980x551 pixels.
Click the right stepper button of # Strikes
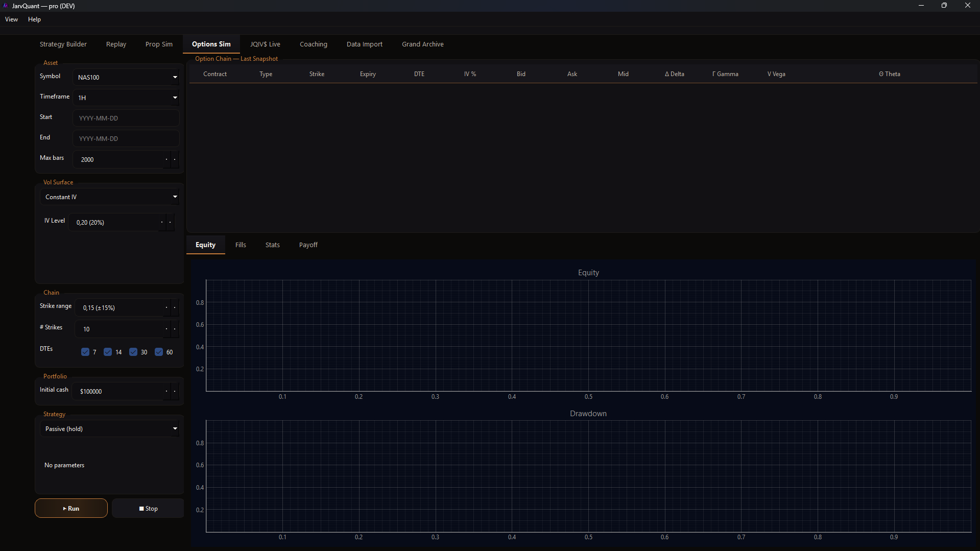175,329
